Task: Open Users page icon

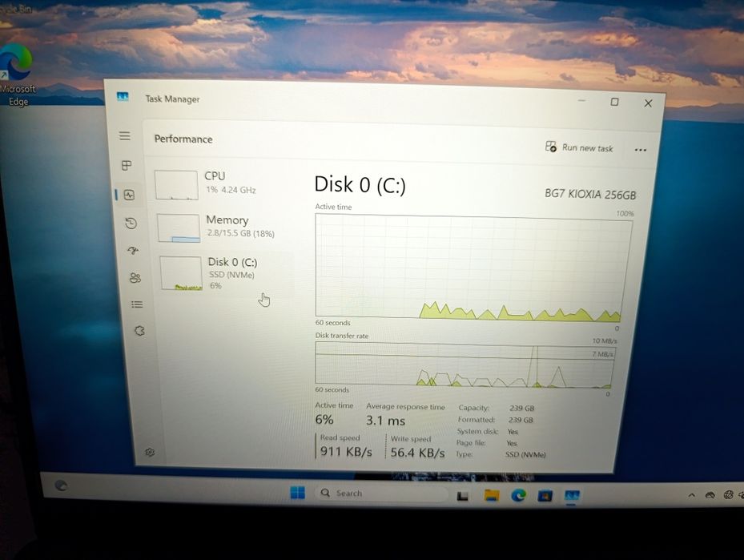Action: (x=135, y=278)
